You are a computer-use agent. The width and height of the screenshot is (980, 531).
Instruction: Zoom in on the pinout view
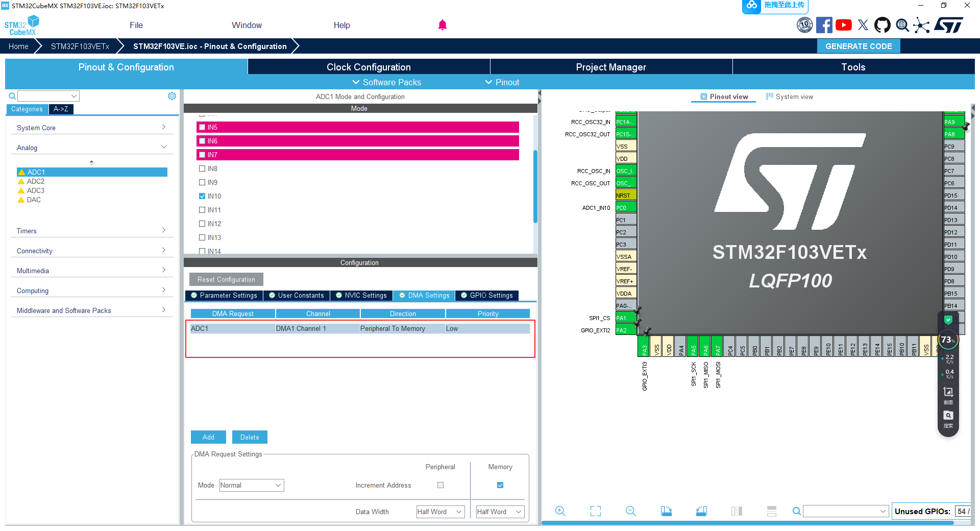pyautogui.click(x=560, y=511)
